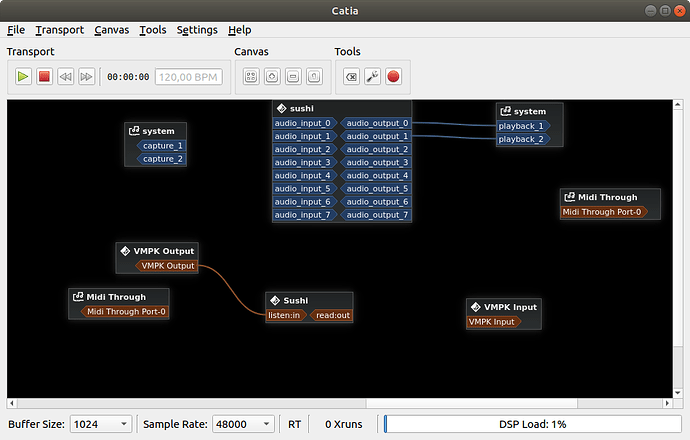Select the VMPK Output MIDI port

(x=166, y=266)
